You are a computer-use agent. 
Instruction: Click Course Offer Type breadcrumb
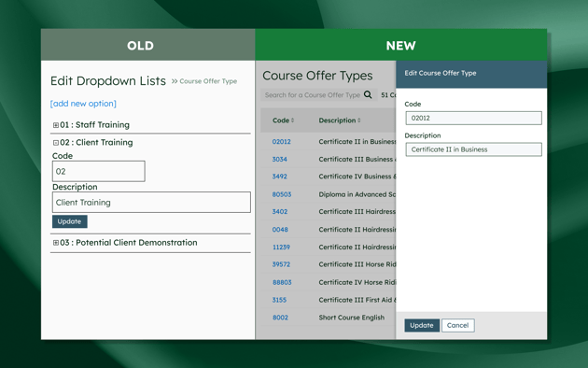click(x=208, y=81)
